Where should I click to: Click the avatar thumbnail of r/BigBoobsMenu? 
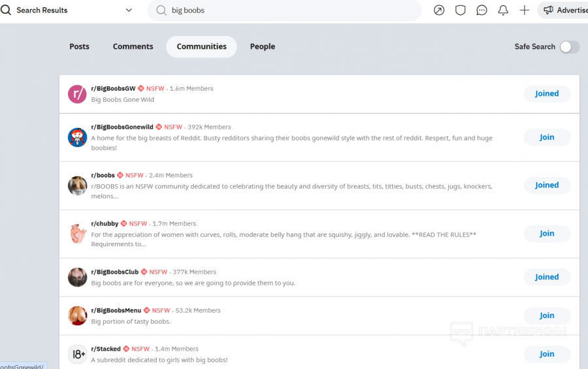(77, 315)
